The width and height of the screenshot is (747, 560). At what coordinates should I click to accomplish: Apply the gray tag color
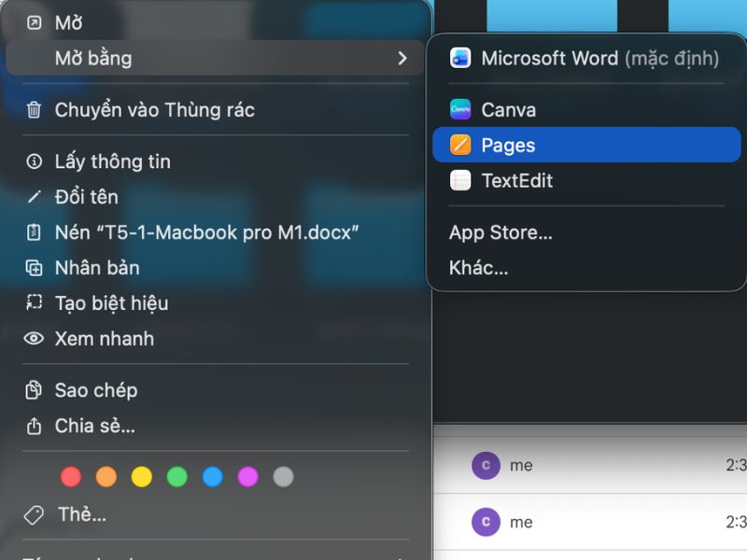[284, 477]
